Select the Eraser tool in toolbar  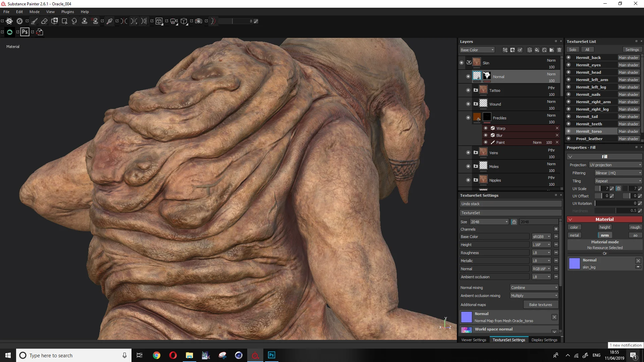44,21
